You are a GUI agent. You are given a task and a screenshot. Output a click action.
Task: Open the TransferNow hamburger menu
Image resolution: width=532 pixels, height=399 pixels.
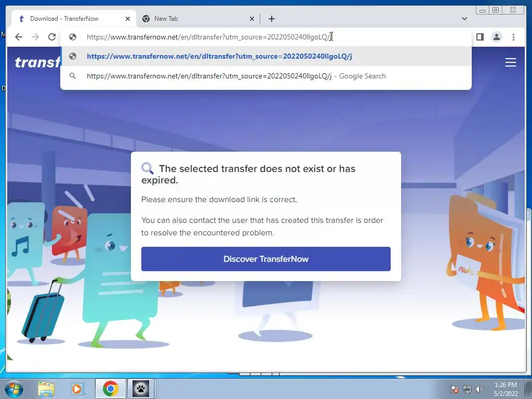tap(510, 62)
